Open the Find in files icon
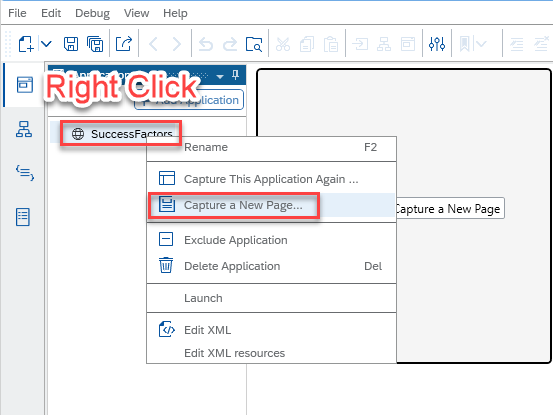 [x=254, y=44]
